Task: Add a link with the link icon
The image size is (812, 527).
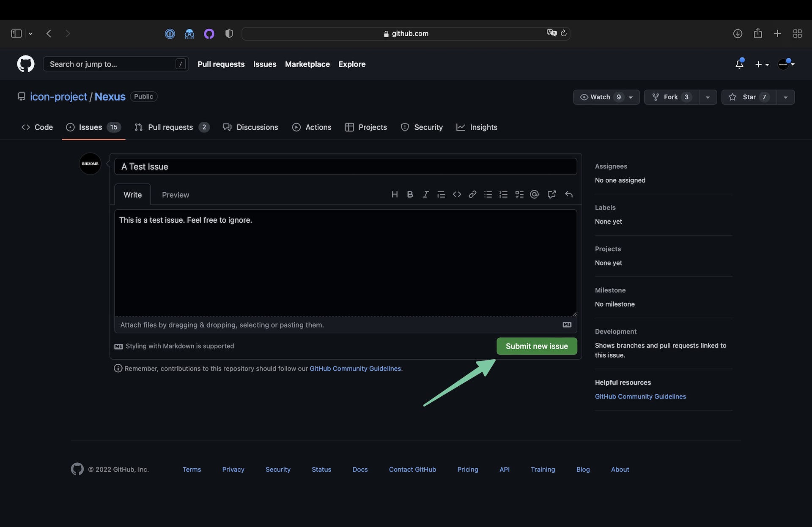Action: (472, 194)
